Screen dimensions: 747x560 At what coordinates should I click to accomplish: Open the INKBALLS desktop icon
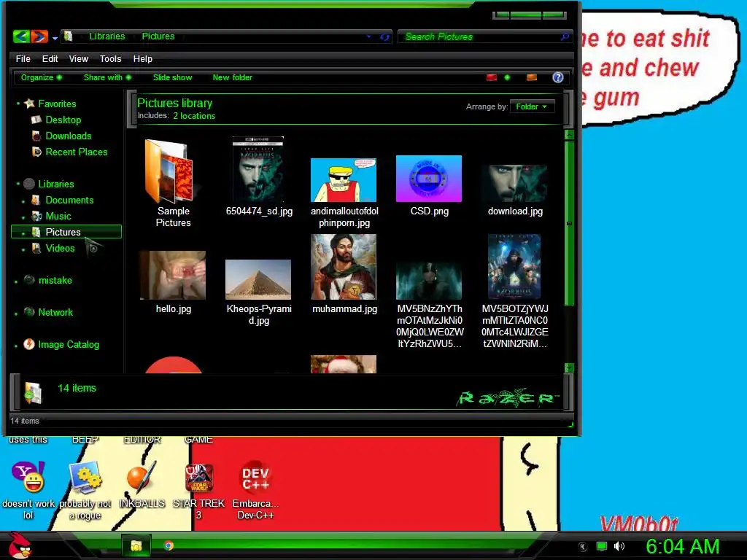click(142, 485)
